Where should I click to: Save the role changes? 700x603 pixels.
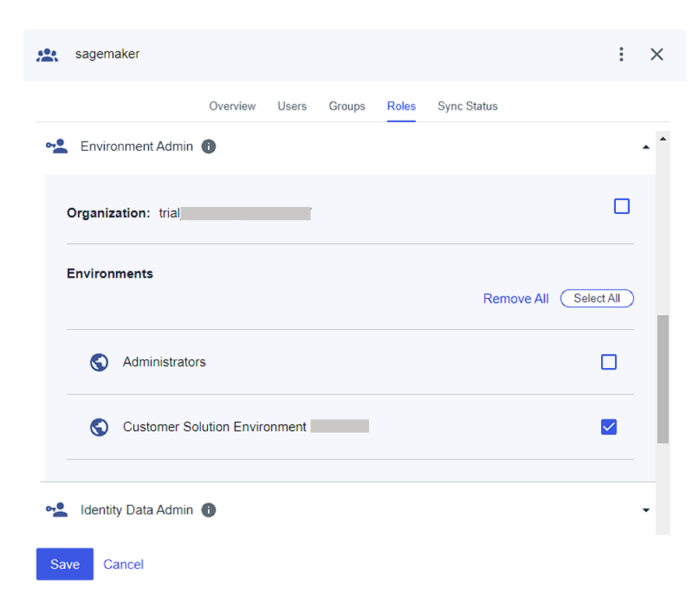coord(65,564)
